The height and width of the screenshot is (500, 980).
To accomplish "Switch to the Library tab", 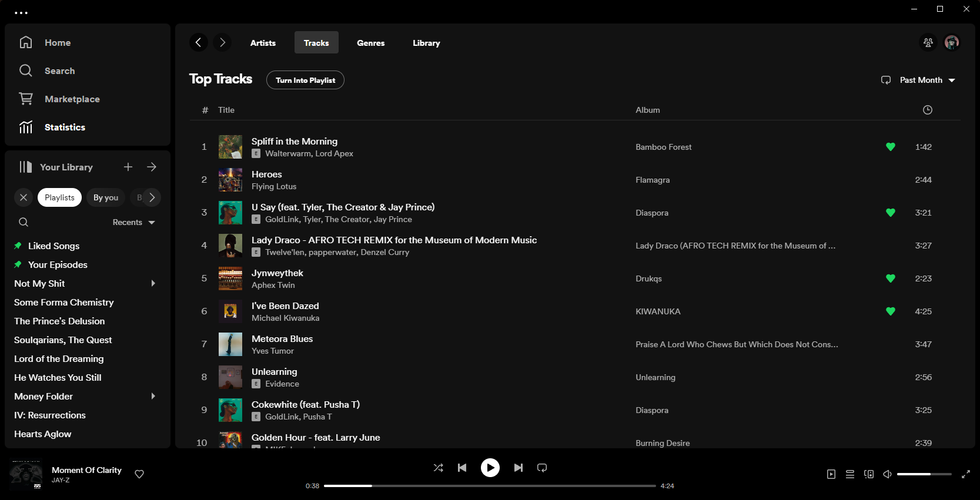I will coord(426,43).
